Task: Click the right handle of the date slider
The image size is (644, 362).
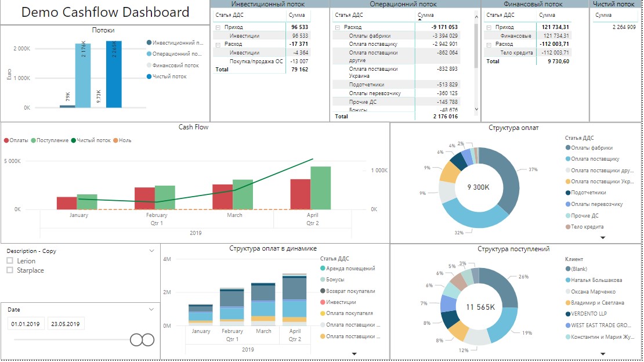Action: (148, 340)
